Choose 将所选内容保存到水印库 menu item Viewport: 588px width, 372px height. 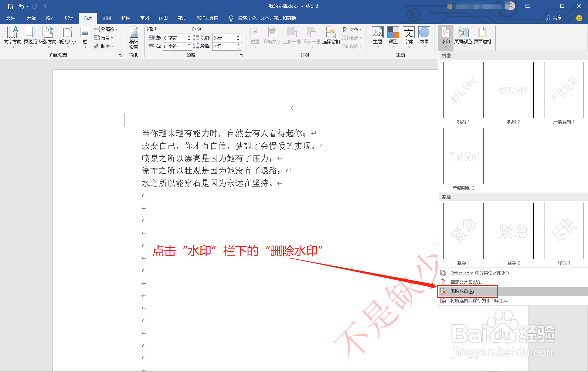coord(513,301)
